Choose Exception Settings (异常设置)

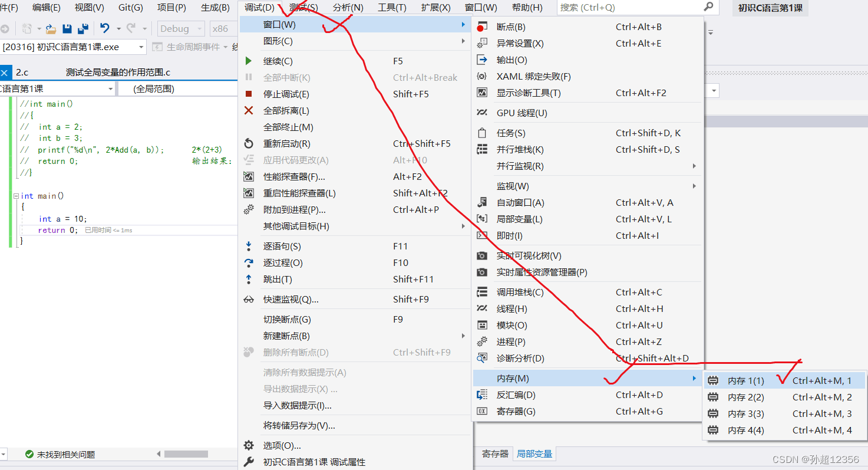point(589,43)
